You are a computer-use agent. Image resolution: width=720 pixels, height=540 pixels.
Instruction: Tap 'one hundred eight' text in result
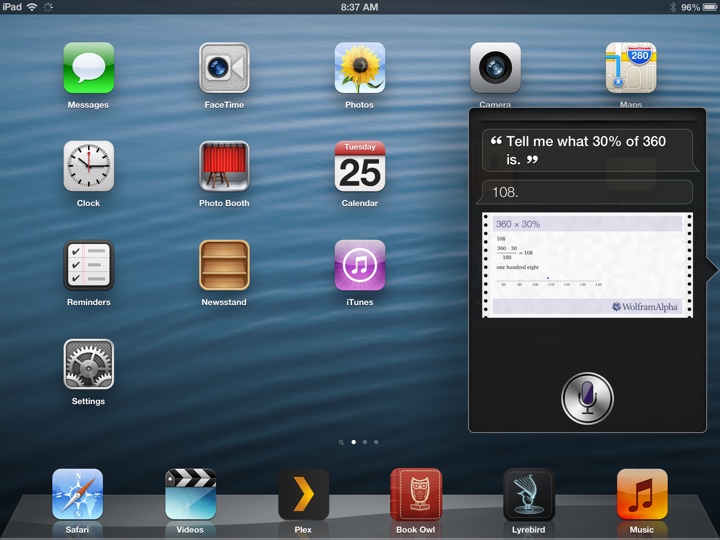pos(518,267)
